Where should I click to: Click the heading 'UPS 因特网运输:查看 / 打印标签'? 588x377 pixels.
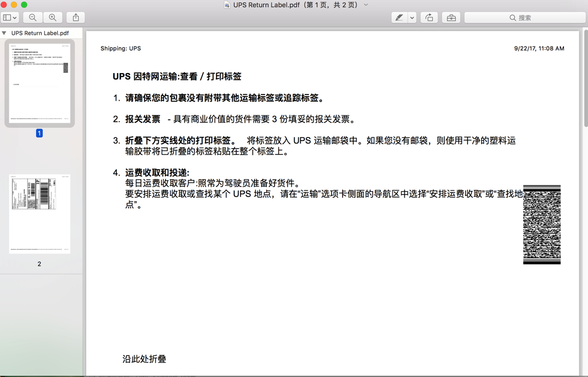tap(177, 77)
